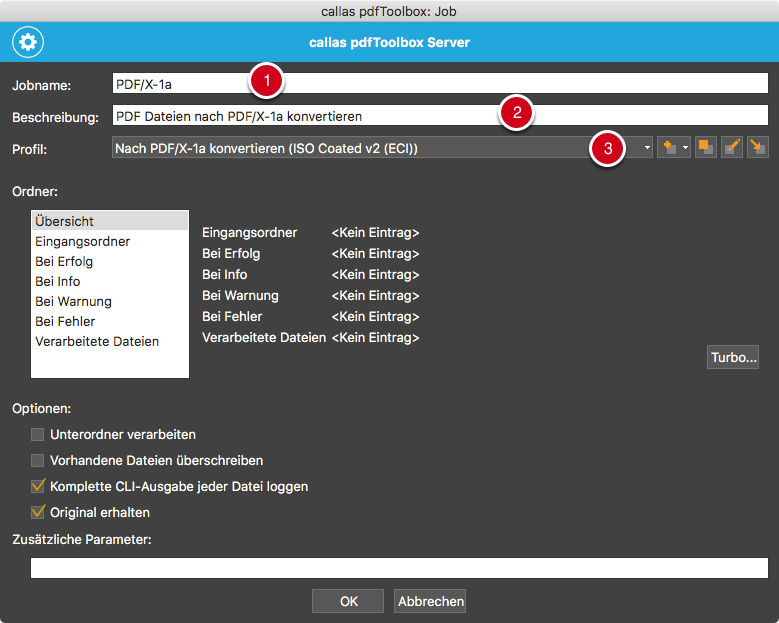Viewport: 779px width, 623px height.
Task: Click the new profile plus icon
Action: point(669,148)
